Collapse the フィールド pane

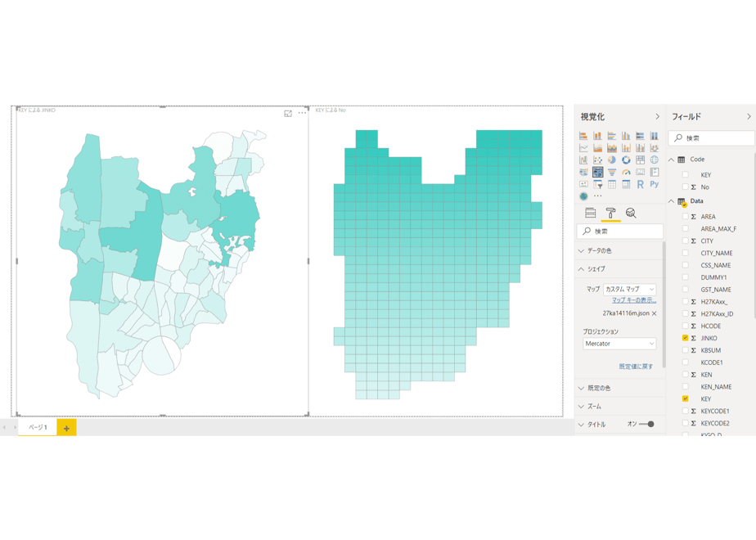click(x=749, y=117)
